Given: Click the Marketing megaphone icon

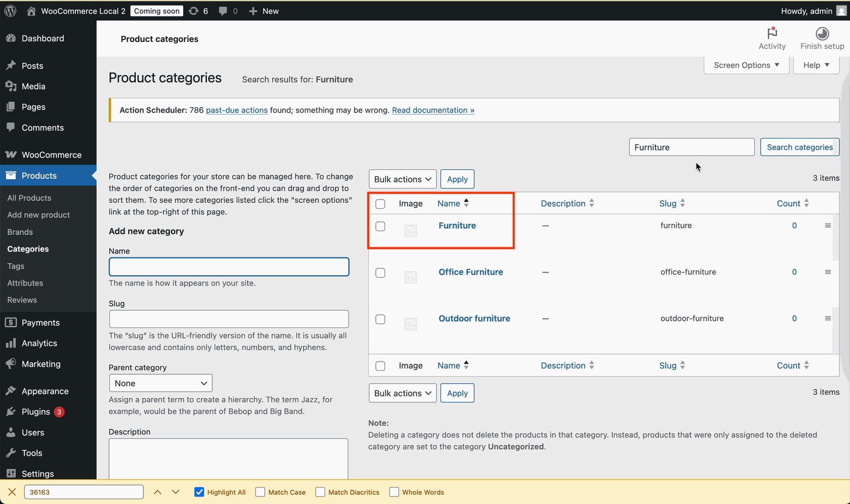Looking at the screenshot, I should [x=11, y=364].
